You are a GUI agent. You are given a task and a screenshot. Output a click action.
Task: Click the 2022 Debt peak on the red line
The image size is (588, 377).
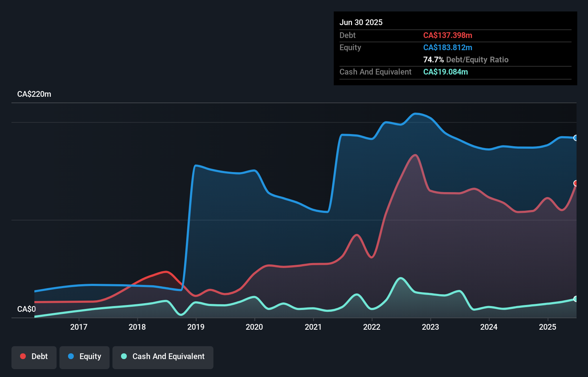point(415,155)
